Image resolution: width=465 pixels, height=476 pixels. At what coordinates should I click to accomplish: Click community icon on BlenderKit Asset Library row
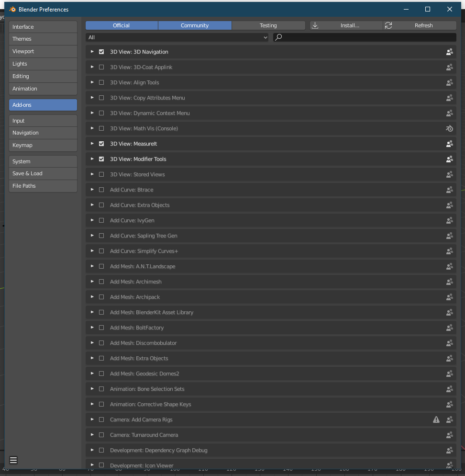[450, 312]
